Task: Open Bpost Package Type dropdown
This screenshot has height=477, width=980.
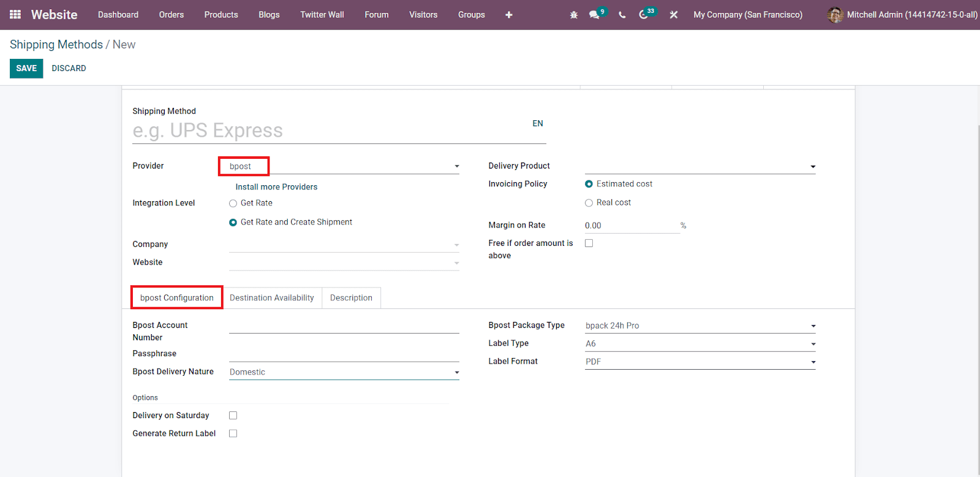Action: (700, 326)
